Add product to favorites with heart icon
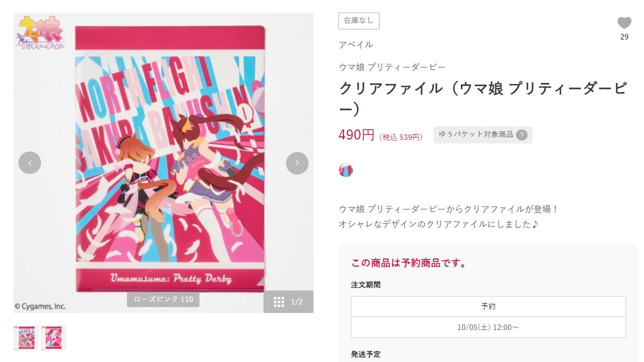Image resolution: width=644 pixels, height=362 pixels. (x=624, y=23)
